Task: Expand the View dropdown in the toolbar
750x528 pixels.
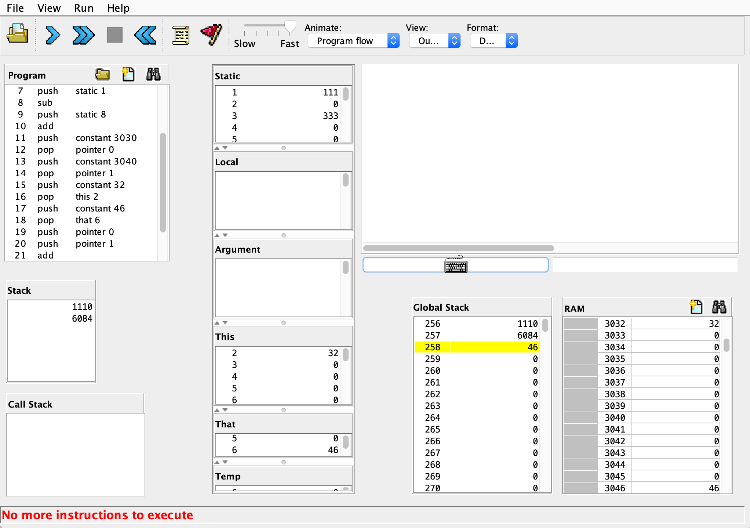Action: coord(435,41)
